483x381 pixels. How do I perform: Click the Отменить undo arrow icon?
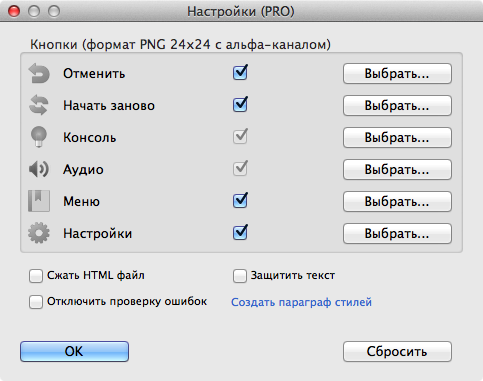click(x=39, y=73)
